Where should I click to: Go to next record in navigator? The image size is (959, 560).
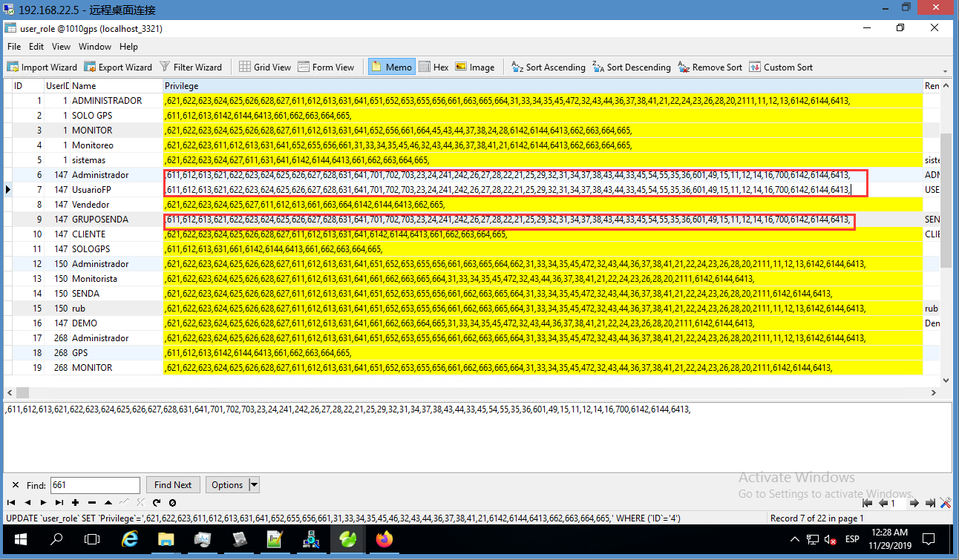tap(44, 503)
